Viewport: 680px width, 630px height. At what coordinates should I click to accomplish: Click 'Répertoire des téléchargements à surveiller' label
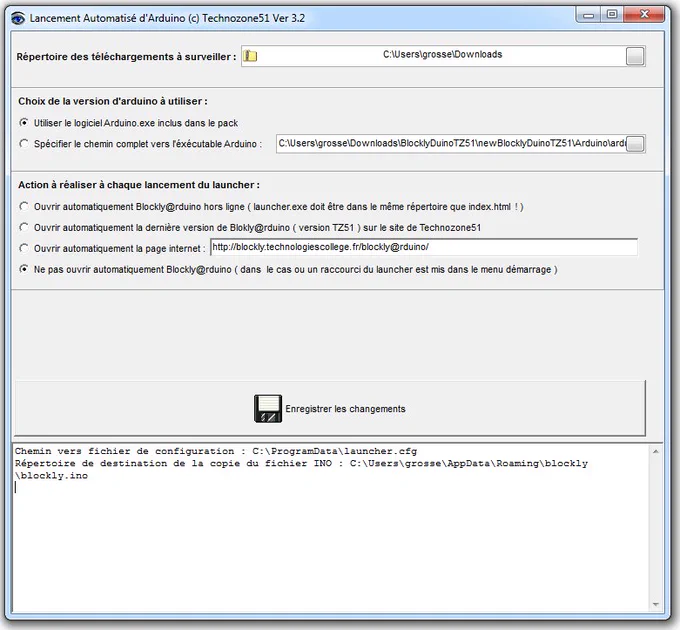126,57
